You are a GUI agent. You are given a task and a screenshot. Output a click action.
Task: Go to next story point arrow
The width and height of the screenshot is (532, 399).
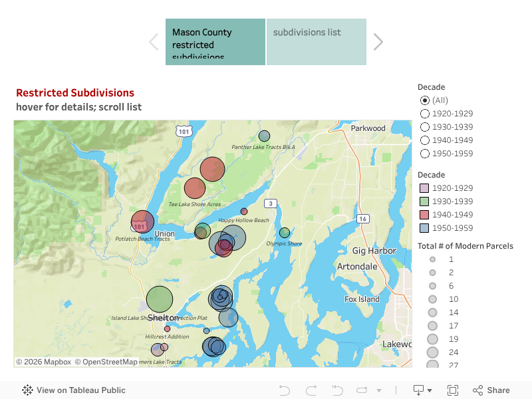[x=378, y=42]
